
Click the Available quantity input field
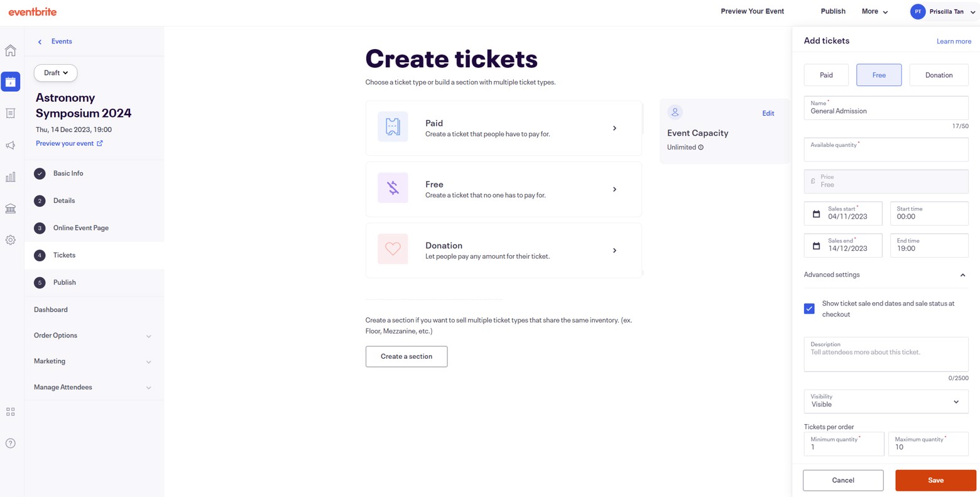tap(886, 151)
